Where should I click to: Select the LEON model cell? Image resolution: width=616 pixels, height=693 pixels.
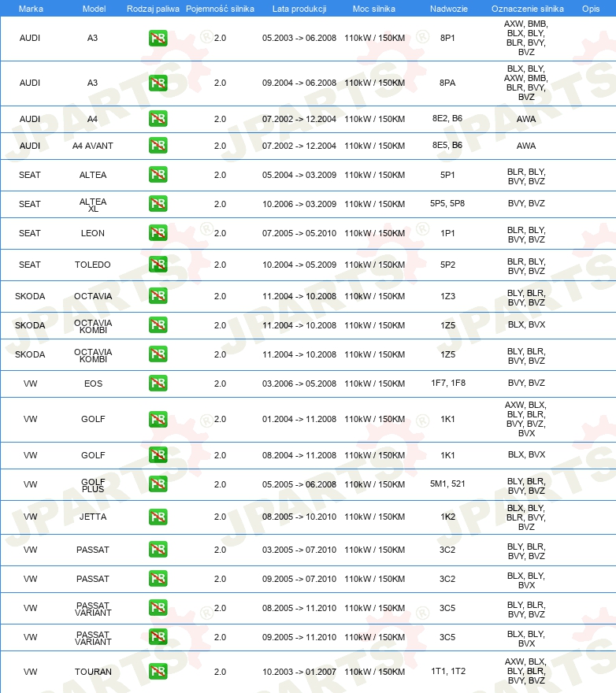coord(93,233)
